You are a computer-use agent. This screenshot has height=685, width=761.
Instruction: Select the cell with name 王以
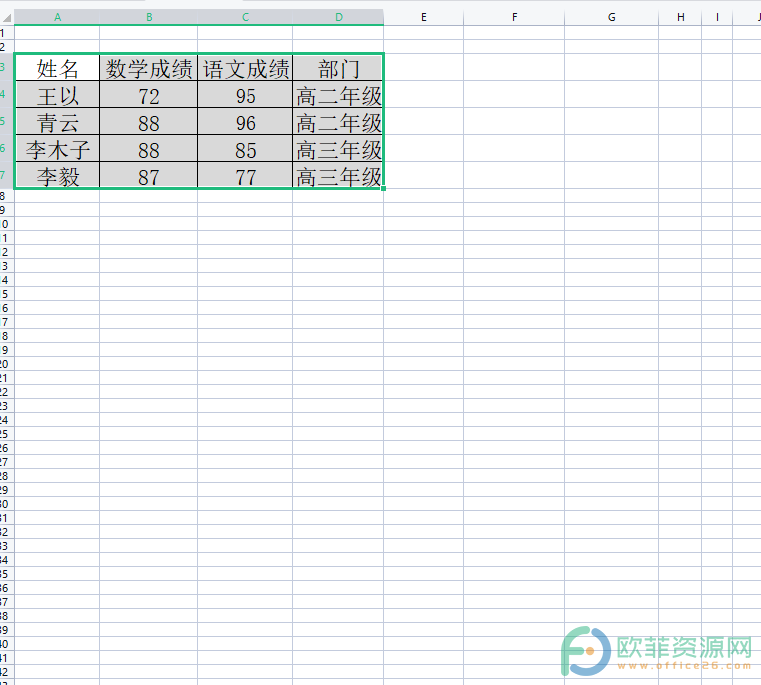click(x=57, y=95)
